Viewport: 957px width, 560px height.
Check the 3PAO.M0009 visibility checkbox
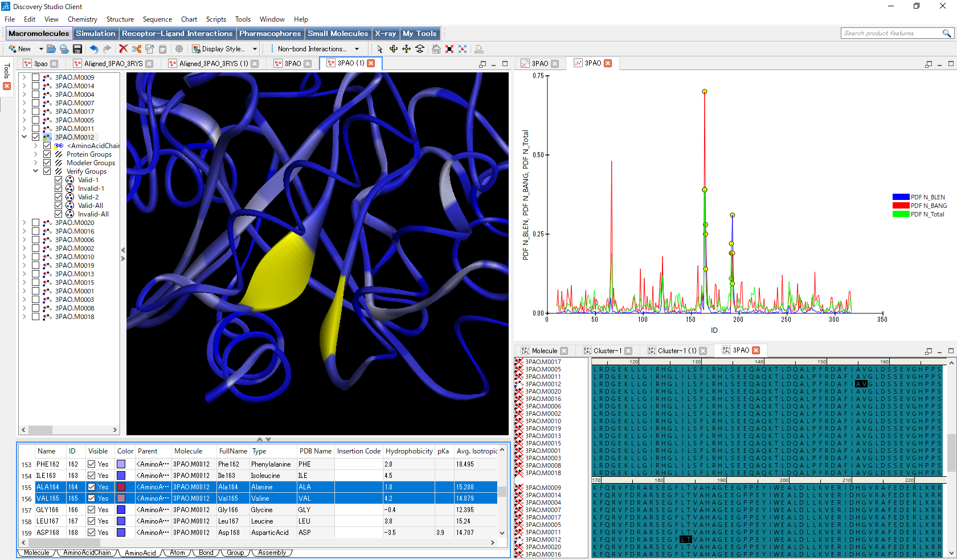tap(36, 77)
